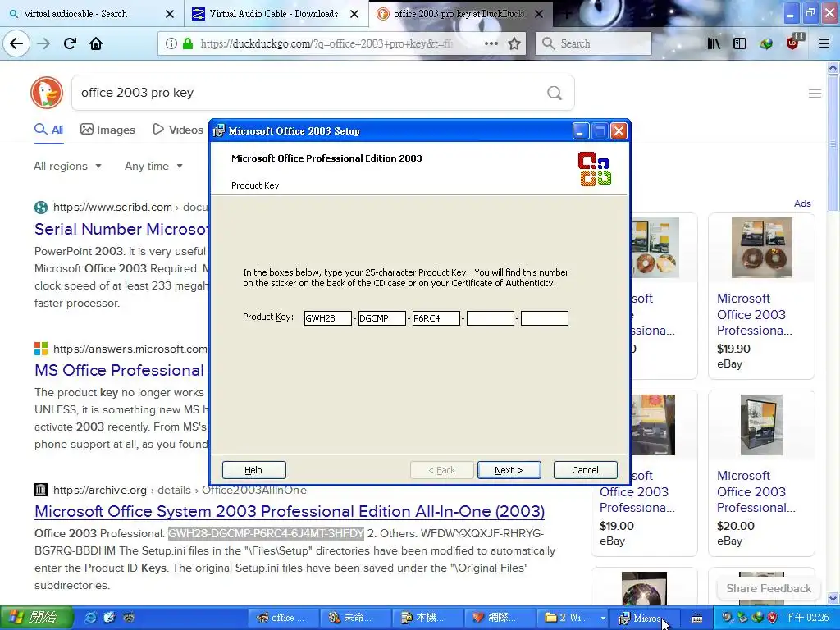Open the MS Office Professional result link
This screenshot has width=840, height=630.
pos(120,370)
